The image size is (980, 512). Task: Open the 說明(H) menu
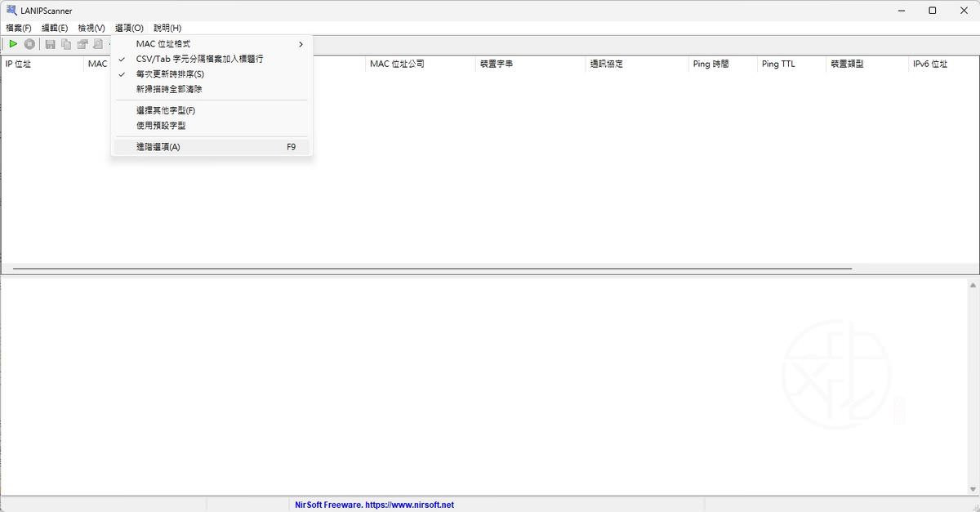[167, 28]
